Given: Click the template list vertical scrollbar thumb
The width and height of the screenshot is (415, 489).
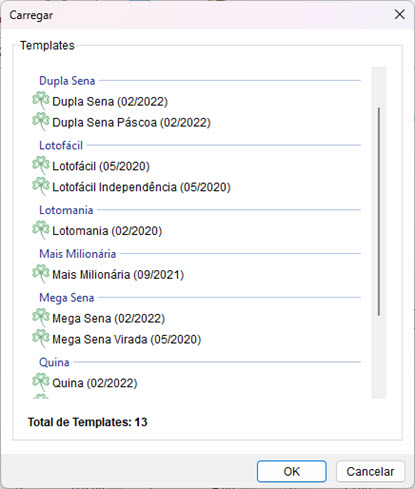Looking at the screenshot, I should [x=379, y=212].
